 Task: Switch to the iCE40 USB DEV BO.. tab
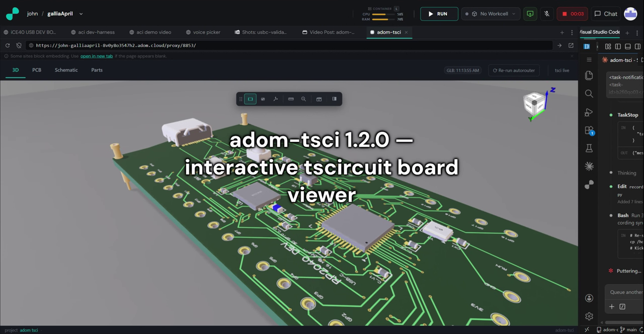(30, 32)
